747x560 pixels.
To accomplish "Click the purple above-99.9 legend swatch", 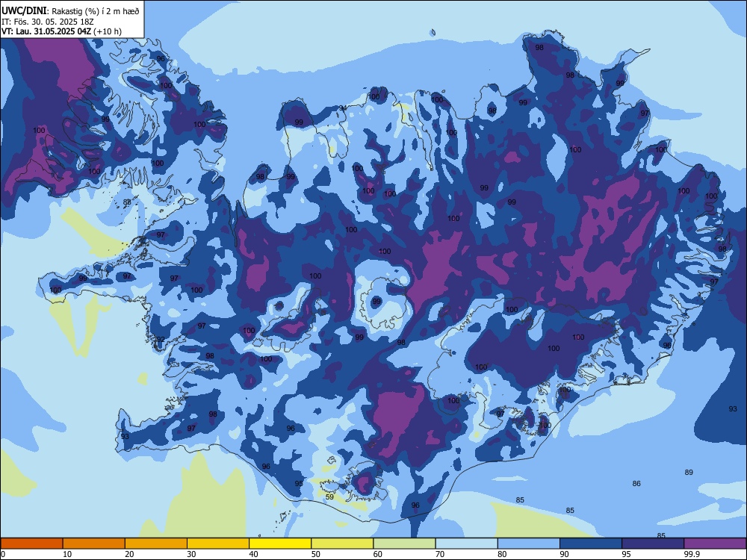I will click(715, 544).
